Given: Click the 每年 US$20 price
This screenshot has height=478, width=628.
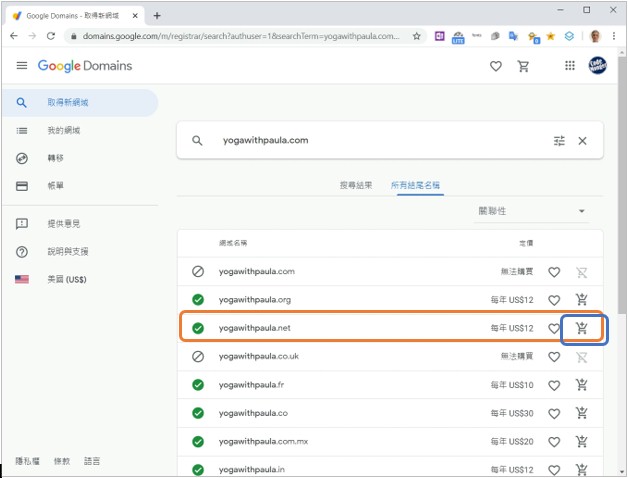Looking at the screenshot, I should tap(512, 442).
